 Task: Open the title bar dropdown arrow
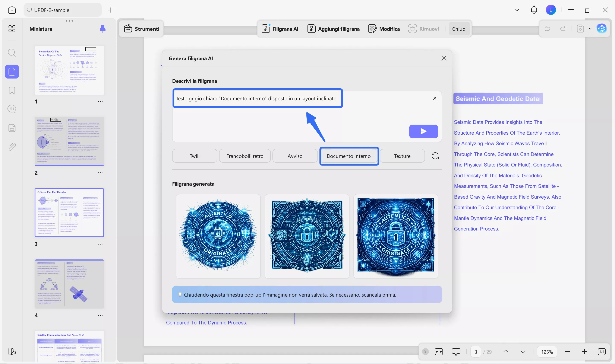517,10
